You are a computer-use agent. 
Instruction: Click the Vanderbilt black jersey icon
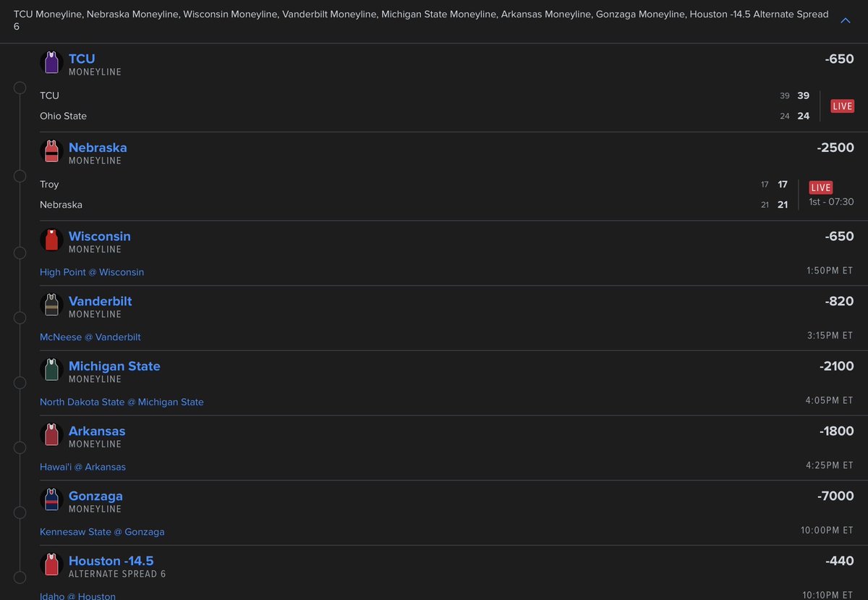[x=51, y=305]
